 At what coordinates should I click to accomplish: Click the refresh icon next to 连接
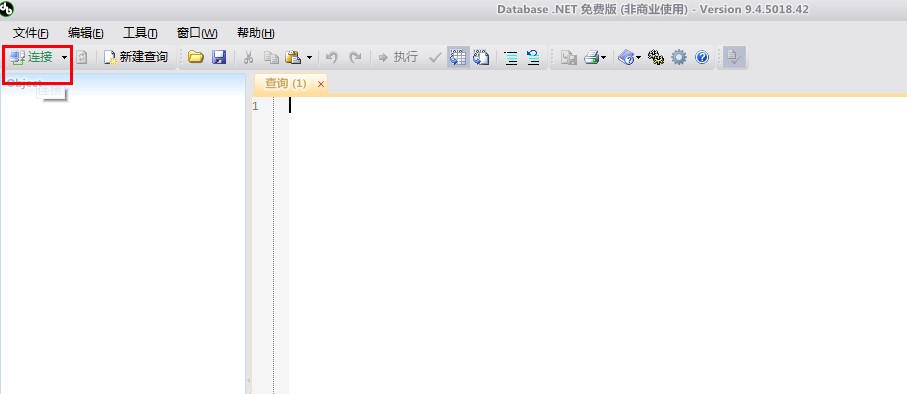(x=82, y=57)
